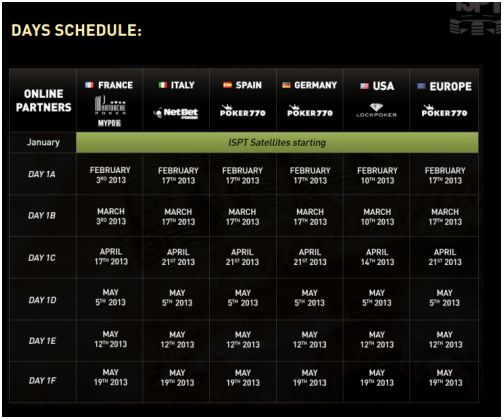The image size is (504, 420).
Task: Click the USA flag icon
Action: pyautogui.click(x=364, y=86)
